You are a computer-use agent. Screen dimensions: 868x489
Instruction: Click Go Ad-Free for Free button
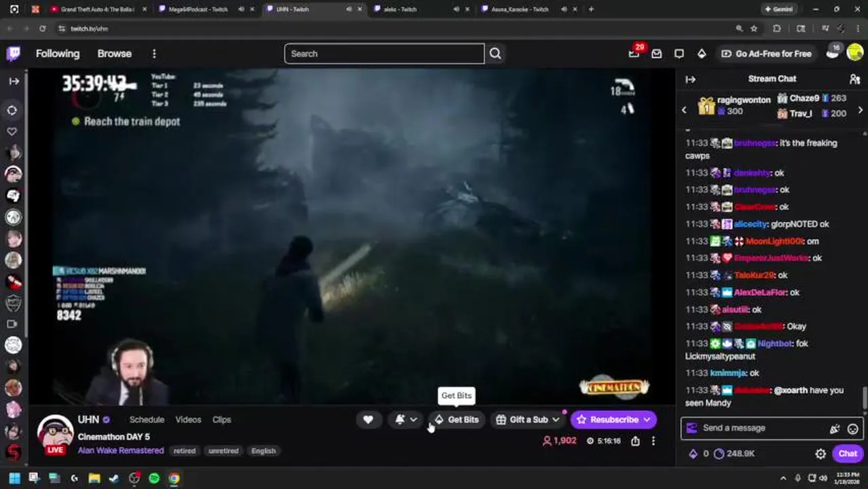(x=766, y=54)
